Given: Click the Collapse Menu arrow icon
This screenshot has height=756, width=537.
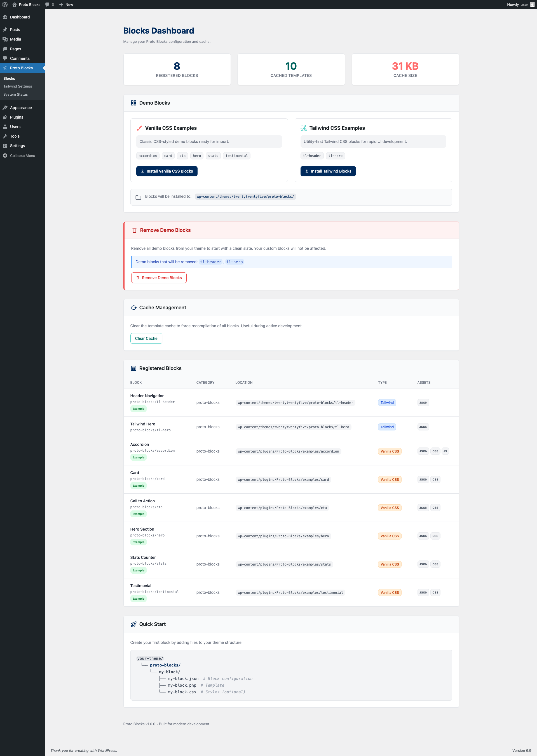Looking at the screenshot, I should 5,156.
